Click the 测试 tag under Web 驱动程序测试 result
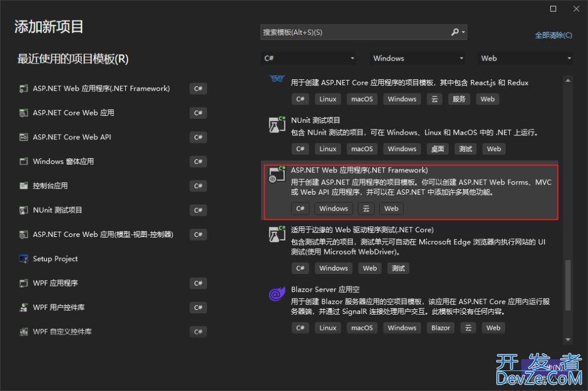This screenshot has width=588, height=391. pos(398,268)
